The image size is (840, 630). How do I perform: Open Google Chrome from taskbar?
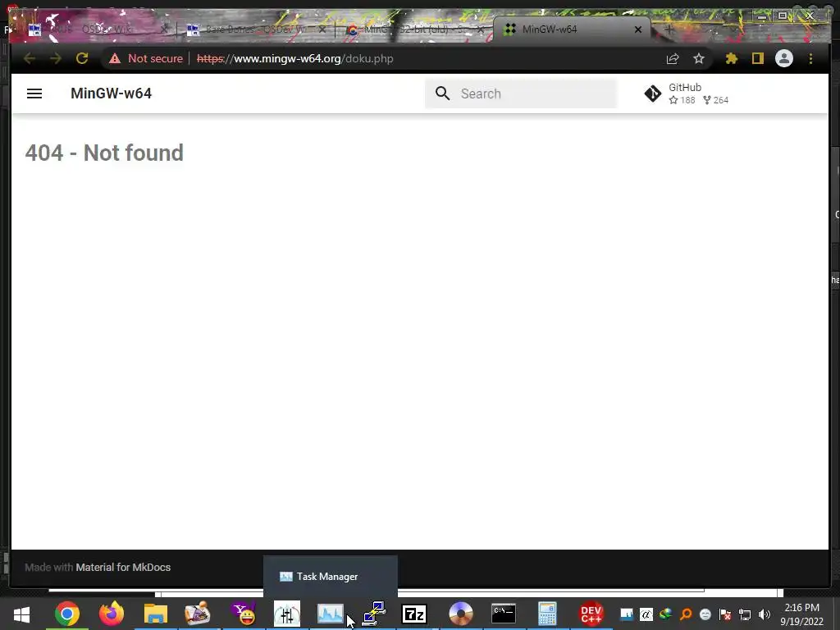point(67,614)
